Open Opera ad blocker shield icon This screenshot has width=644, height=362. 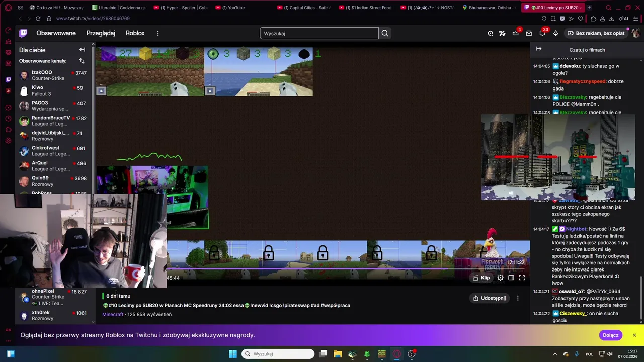click(562, 19)
